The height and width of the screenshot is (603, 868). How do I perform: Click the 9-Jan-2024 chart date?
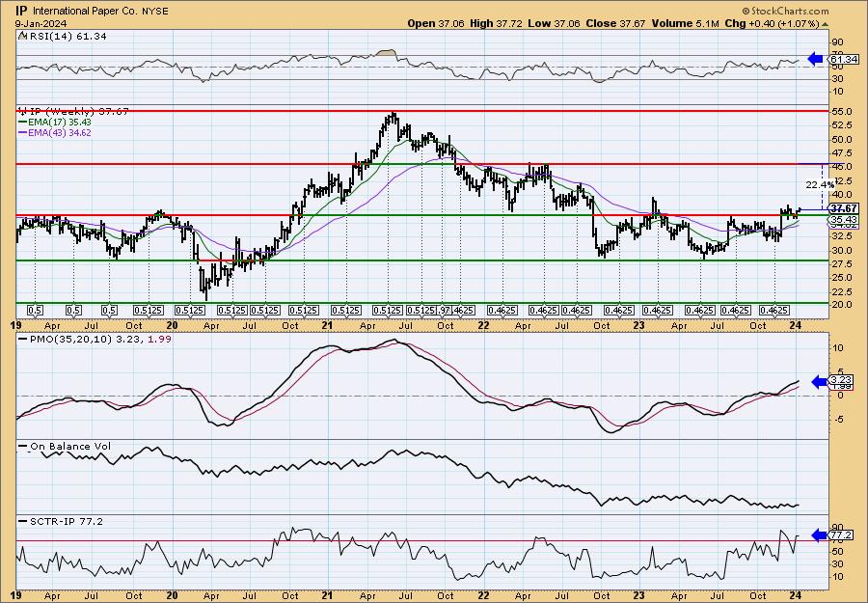41,23
